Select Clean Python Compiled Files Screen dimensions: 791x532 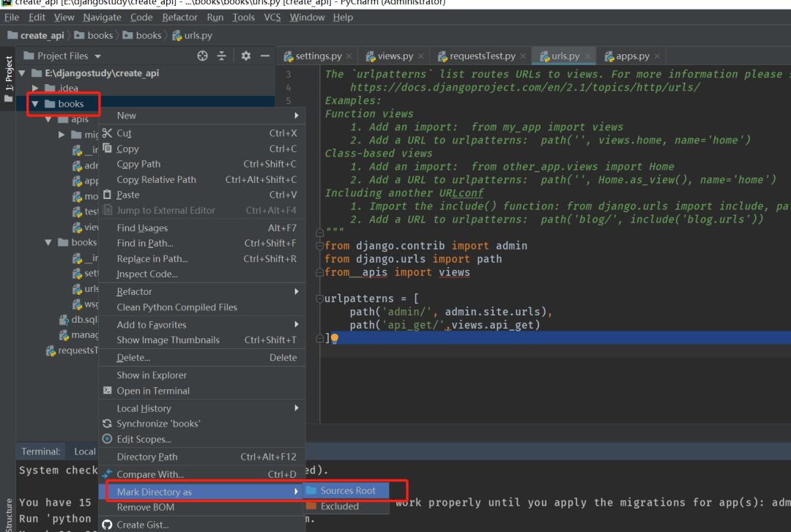tap(202, 307)
